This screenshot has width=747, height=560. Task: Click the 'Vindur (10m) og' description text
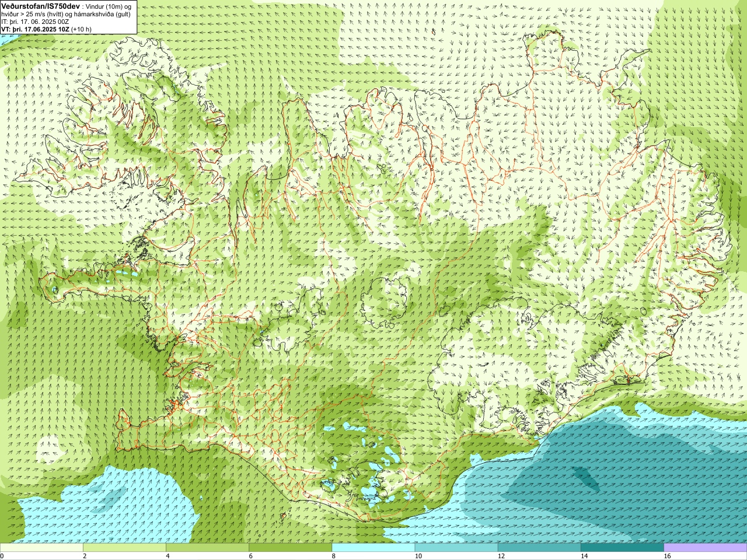click(x=108, y=6)
